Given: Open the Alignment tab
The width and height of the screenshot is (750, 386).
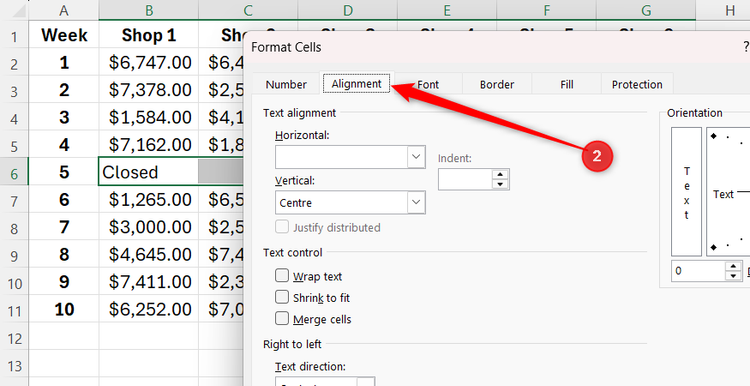Looking at the screenshot, I should (x=357, y=83).
